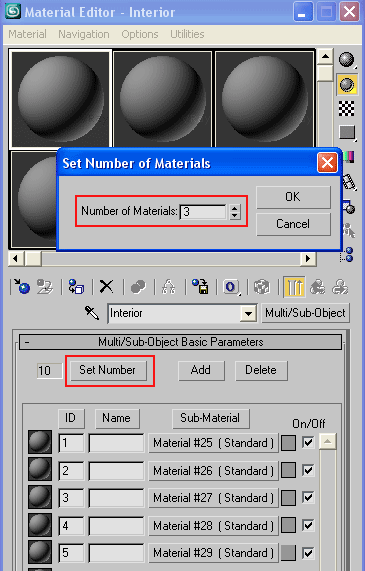Screen dimensions: 365x571
Task: Click the Material Effects Channel icon
Action: pyautogui.click(x=231, y=287)
